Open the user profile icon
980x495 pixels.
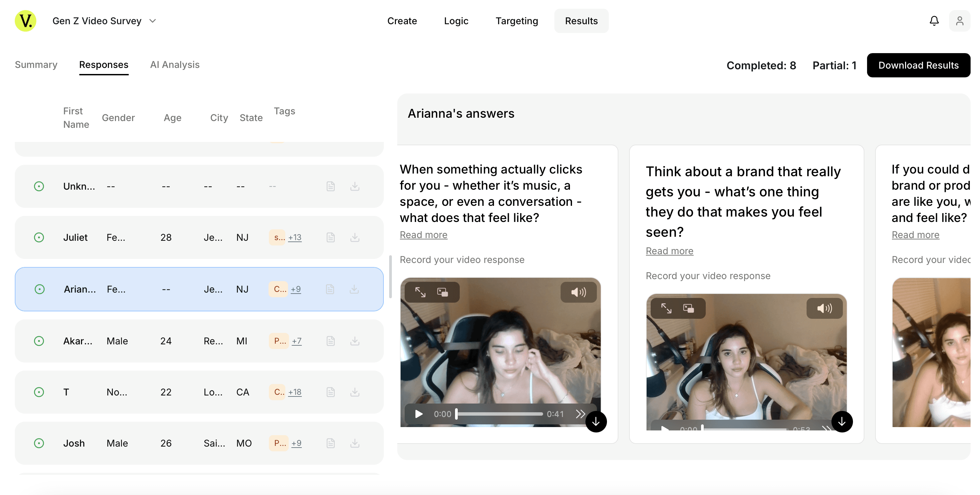tap(959, 21)
